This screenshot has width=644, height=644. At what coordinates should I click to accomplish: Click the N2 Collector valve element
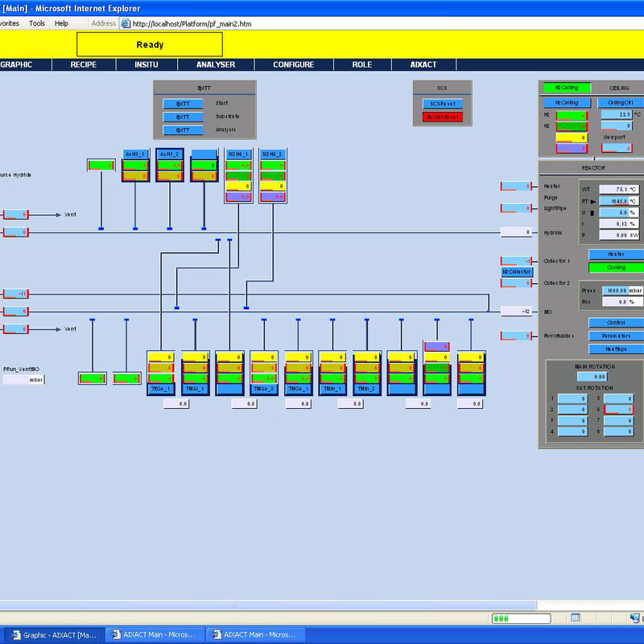click(x=516, y=271)
